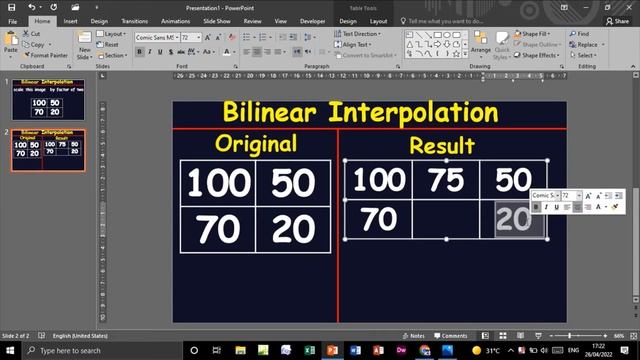Toggle Underline in the floating mini toolbar
640x360 pixels.
556,207
